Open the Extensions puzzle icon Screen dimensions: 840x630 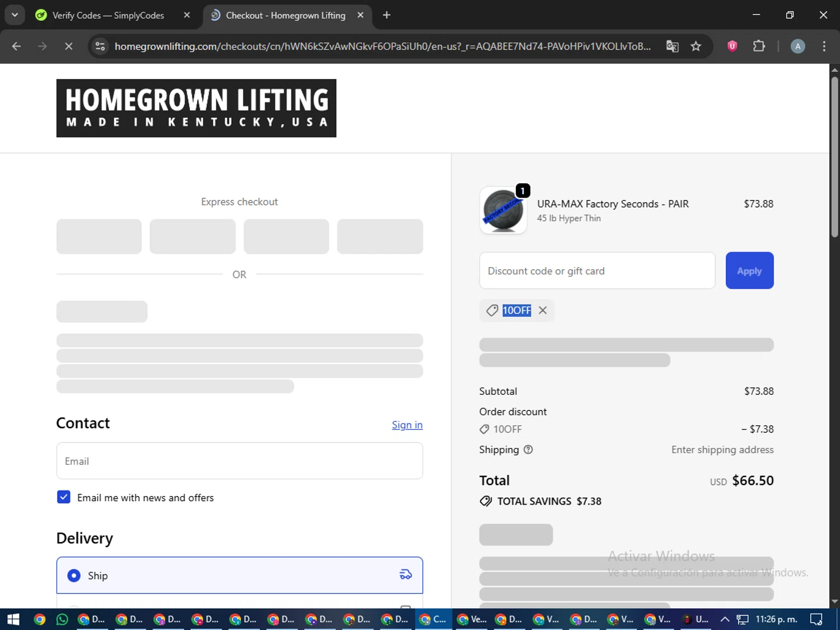tap(759, 46)
